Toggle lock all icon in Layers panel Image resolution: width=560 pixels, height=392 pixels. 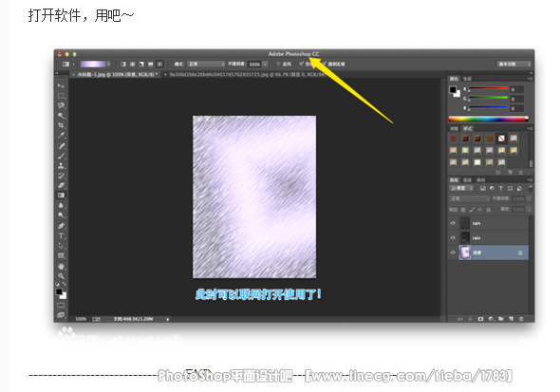(x=489, y=210)
